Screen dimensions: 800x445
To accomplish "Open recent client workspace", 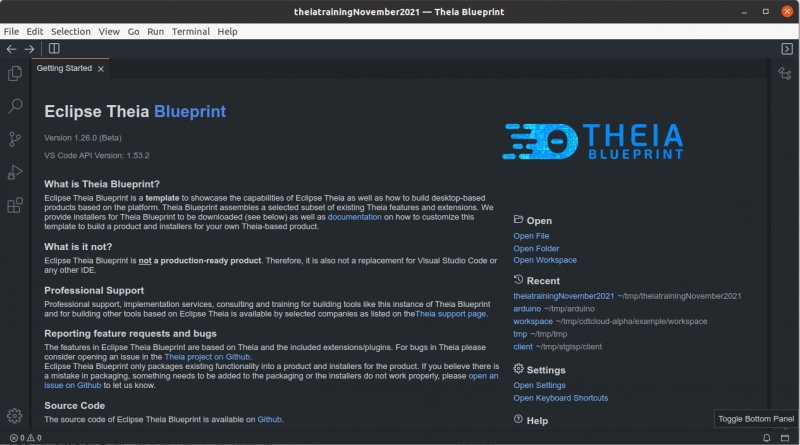I will (523, 347).
